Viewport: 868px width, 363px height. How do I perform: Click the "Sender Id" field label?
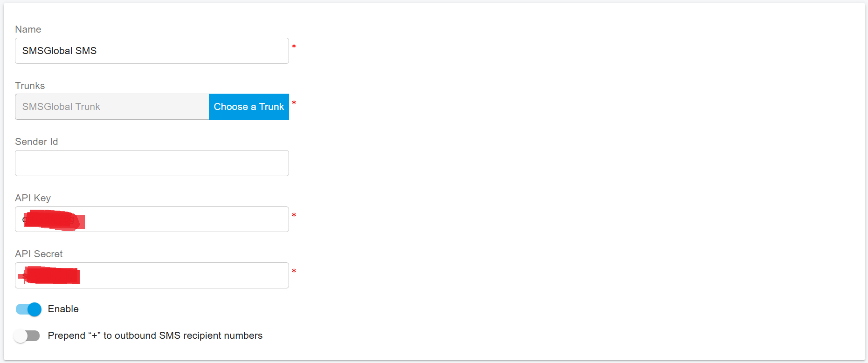(36, 142)
